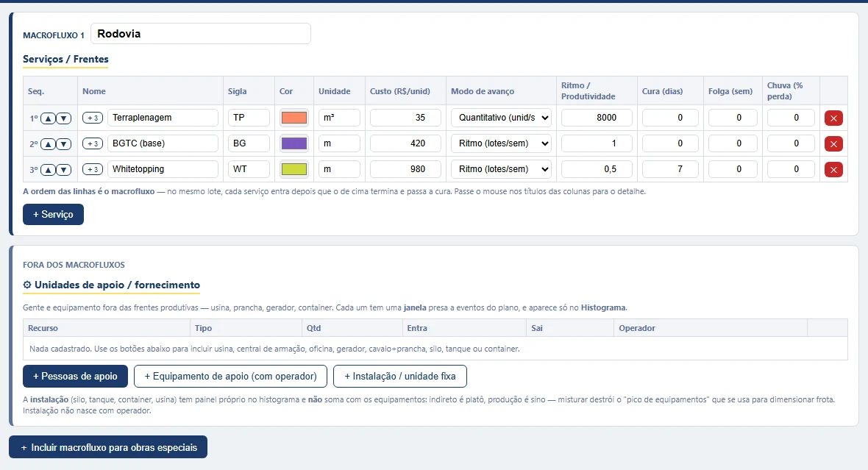Edit the cost field showing 980
Image resolution: width=868 pixels, height=470 pixels.
click(406, 169)
